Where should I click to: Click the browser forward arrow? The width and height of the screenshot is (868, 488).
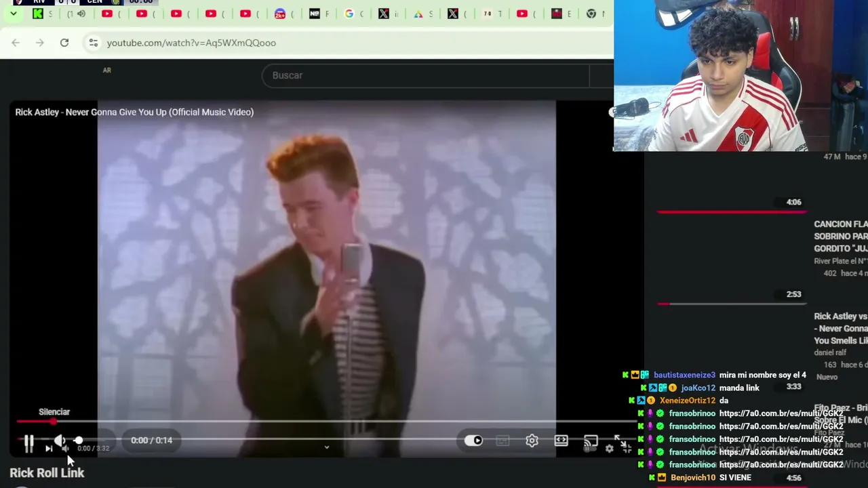tap(40, 43)
